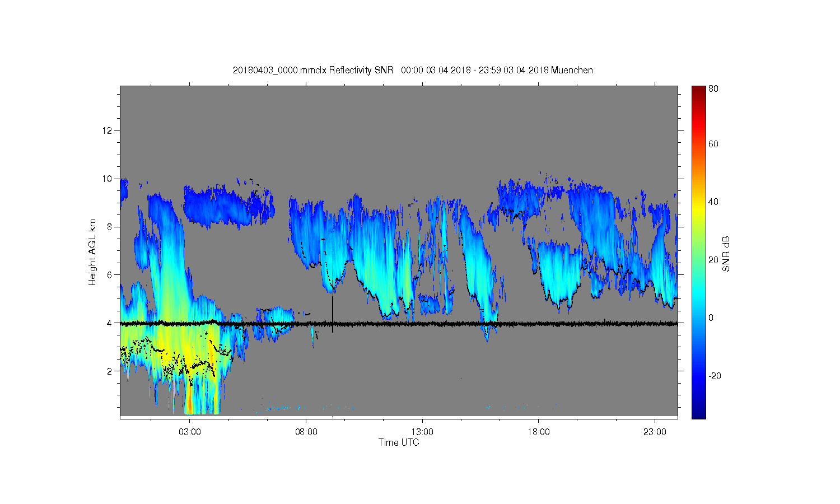Click the black horizontal line at 4 km
The image size is (840, 504).
(399, 324)
